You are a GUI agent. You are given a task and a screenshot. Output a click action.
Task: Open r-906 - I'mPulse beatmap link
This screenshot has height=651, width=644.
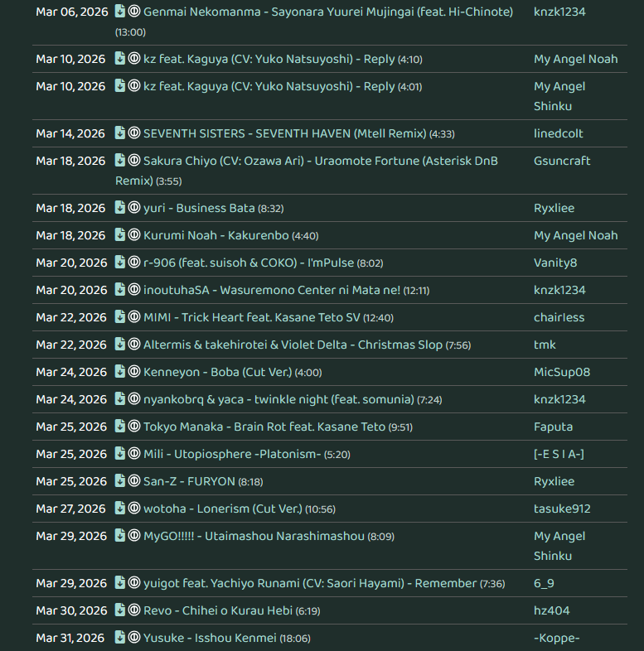click(x=249, y=263)
